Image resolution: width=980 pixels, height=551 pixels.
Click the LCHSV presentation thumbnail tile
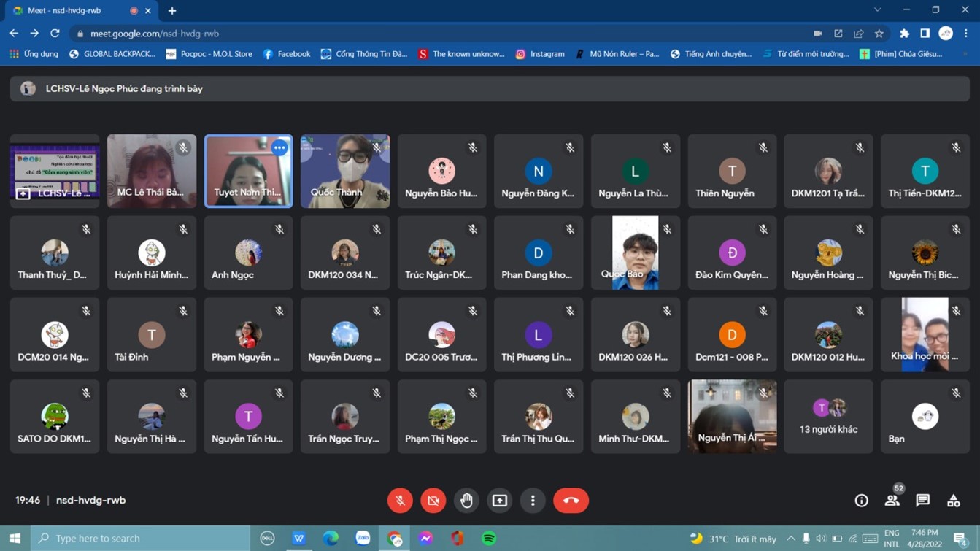pos(55,172)
